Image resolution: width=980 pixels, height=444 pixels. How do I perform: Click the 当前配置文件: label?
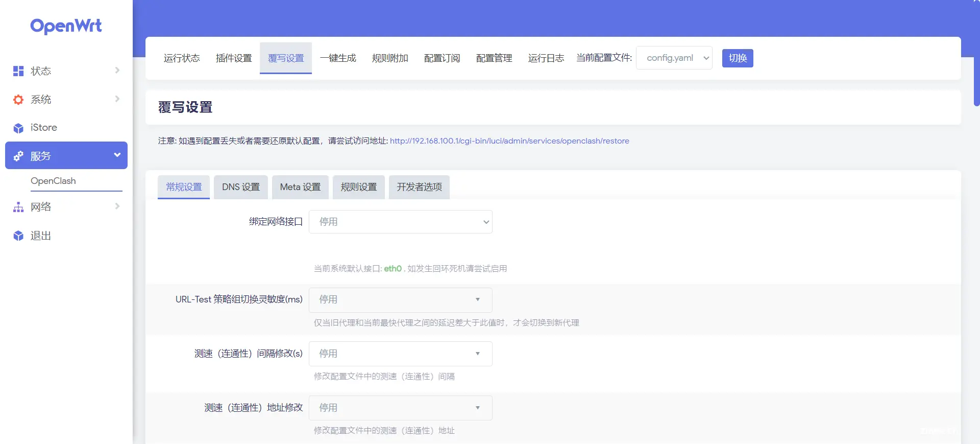pos(604,58)
